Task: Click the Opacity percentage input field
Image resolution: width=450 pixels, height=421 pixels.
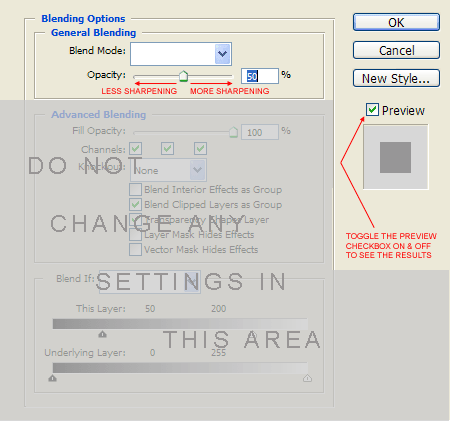Action: [x=260, y=76]
